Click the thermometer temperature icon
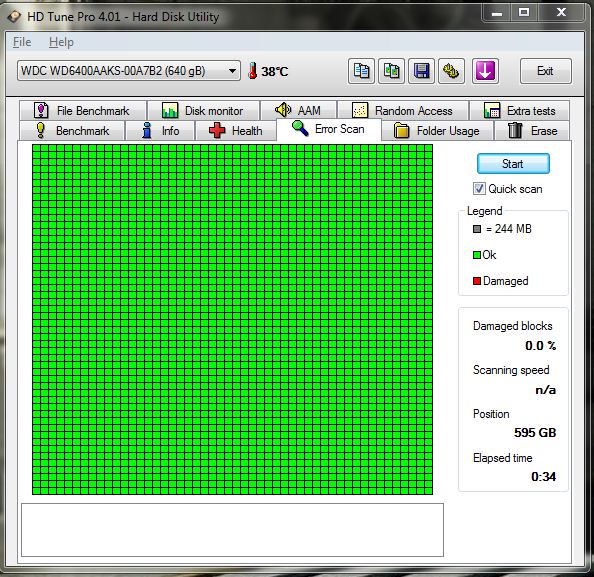Image resolution: width=594 pixels, height=577 pixels. 252,71
